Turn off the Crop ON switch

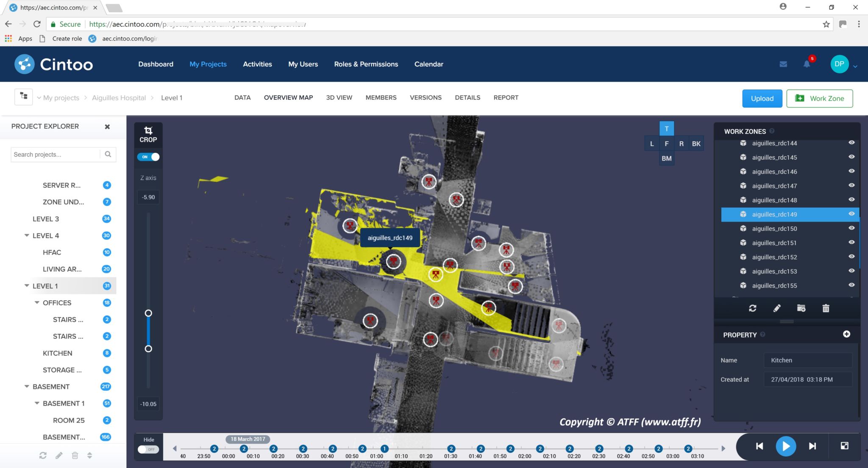(x=148, y=157)
